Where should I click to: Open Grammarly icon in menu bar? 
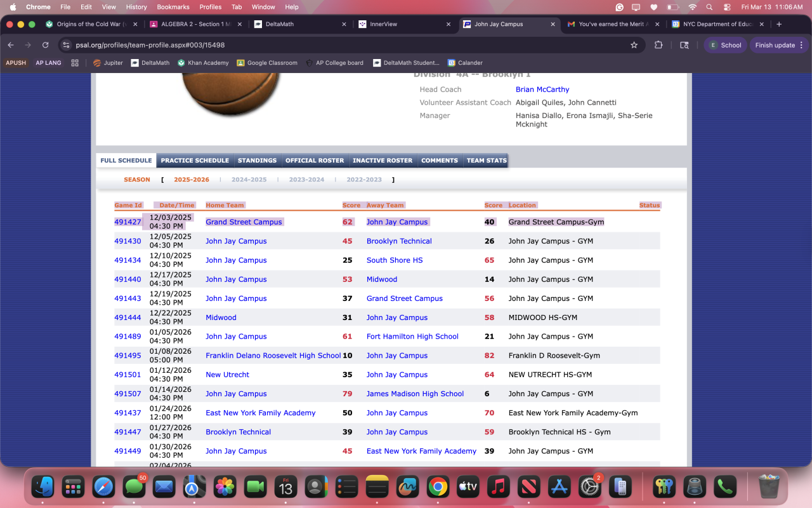coord(620,7)
